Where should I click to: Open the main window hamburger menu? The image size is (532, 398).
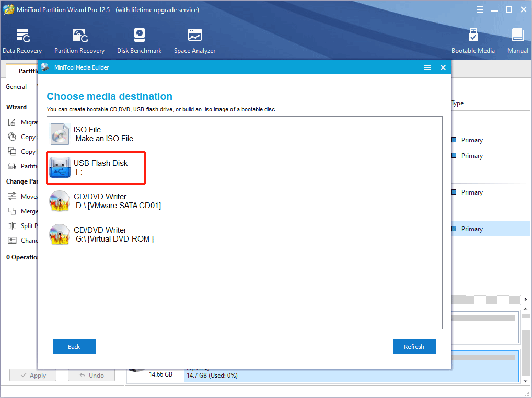click(x=480, y=9)
